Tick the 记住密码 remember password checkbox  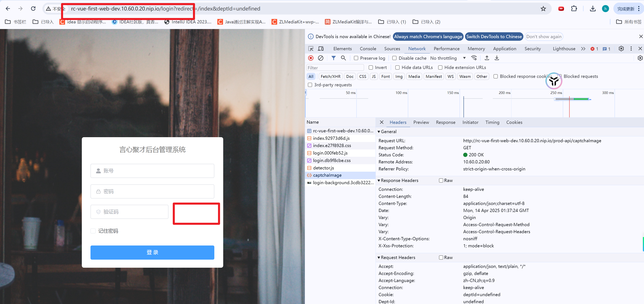(x=93, y=231)
